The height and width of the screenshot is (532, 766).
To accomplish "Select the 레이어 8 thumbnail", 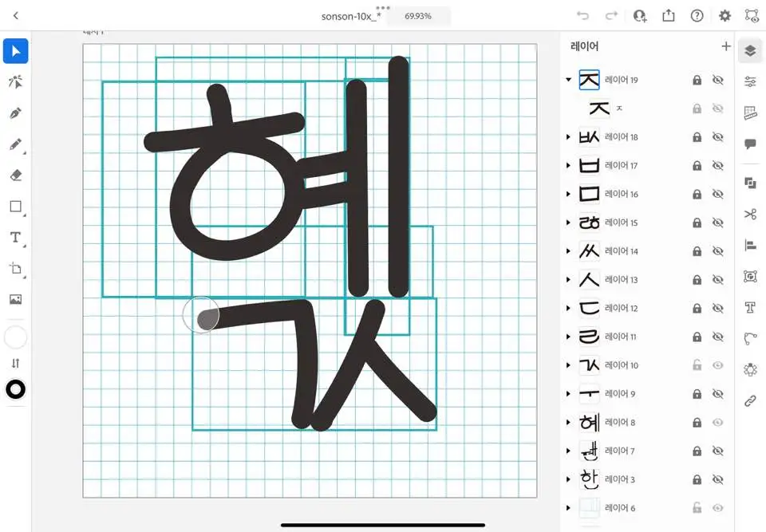I will click(589, 422).
